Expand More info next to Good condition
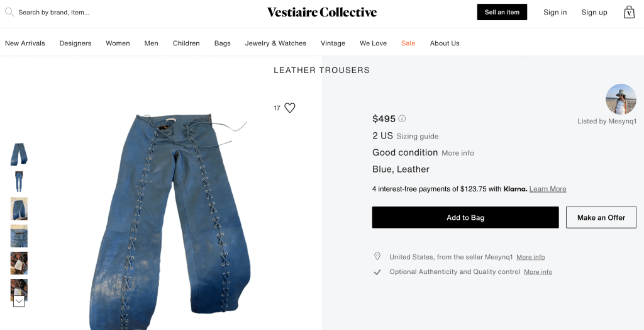Image resolution: width=644 pixels, height=330 pixels. (x=458, y=153)
